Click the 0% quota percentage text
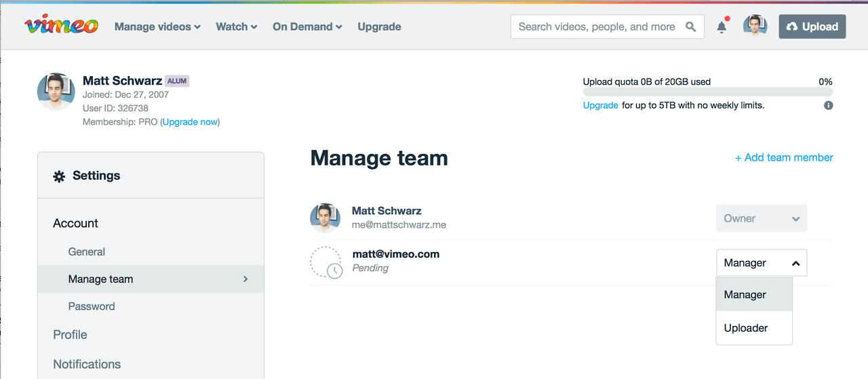 coord(825,81)
